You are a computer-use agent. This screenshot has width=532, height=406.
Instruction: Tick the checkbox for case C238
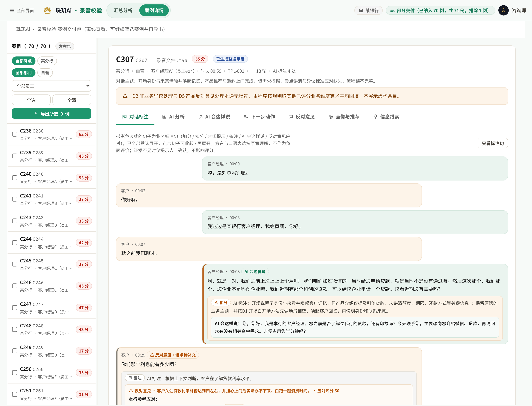[15, 134]
